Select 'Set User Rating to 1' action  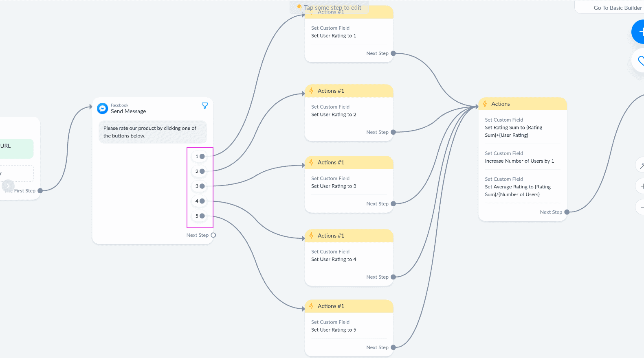pos(334,36)
